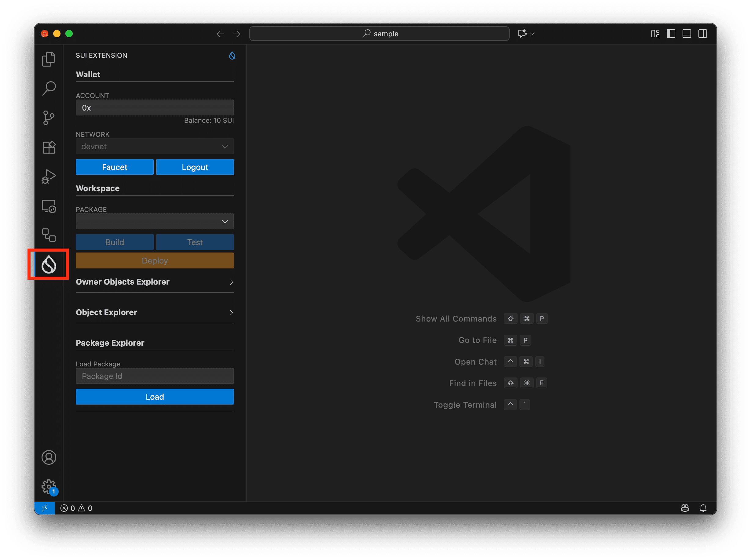Toggle the primary side bar
The image size is (751, 560).
(x=671, y=34)
